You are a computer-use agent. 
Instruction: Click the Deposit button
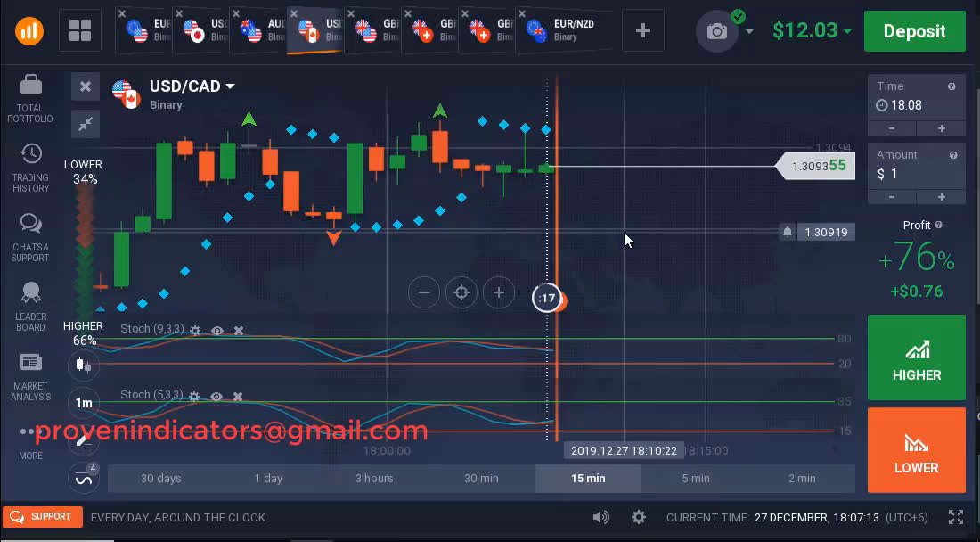pyautogui.click(x=914, y=31)
